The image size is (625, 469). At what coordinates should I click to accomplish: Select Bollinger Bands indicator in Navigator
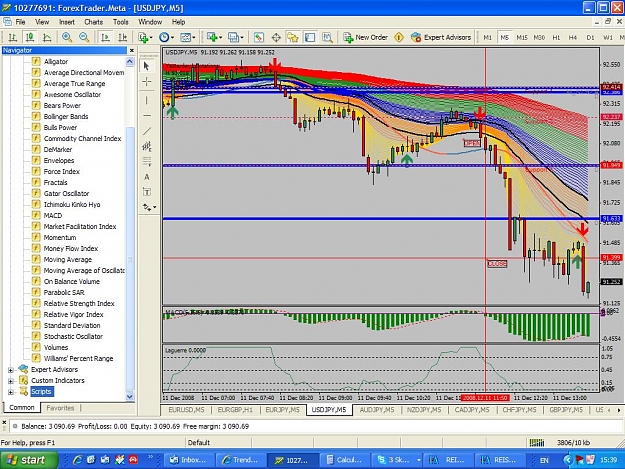[66, 116]
